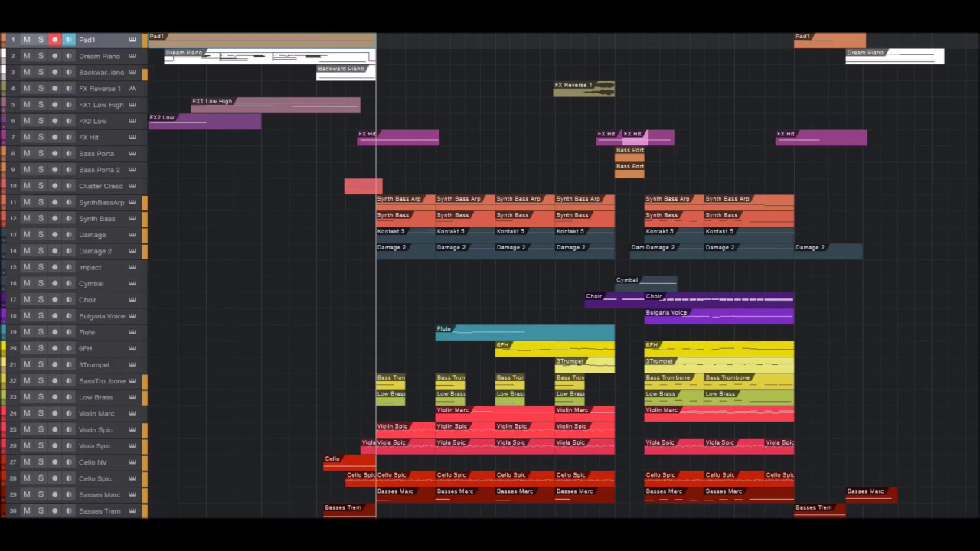Click the Choir track purple color strip
Image resolution: width=980 pixels, height=551 pixels.
3,300
